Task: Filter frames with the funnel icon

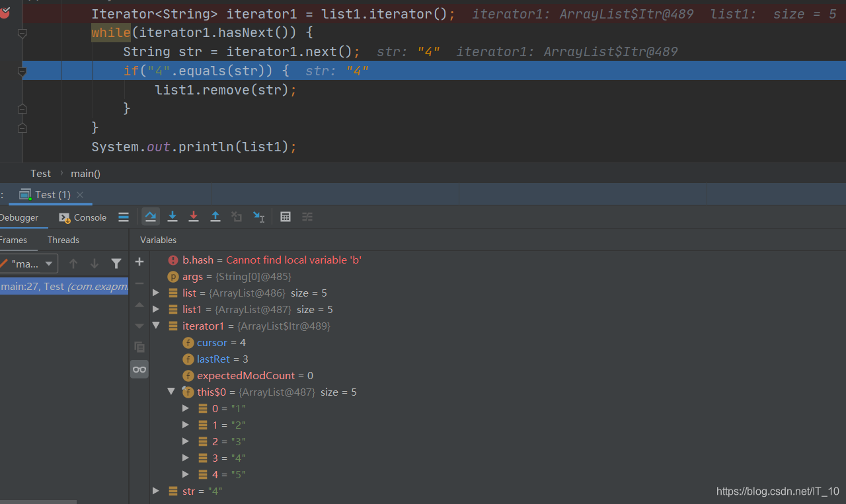Action: (x=116, y=264)
